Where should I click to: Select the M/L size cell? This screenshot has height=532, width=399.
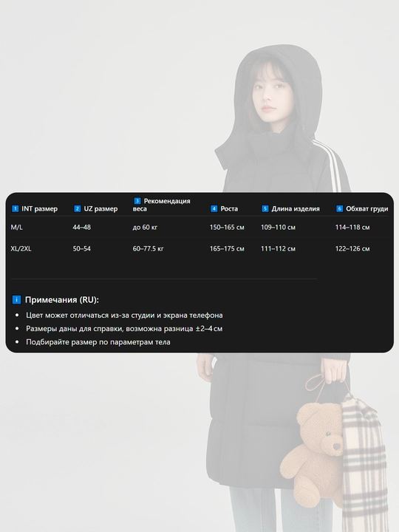[x=16, y=228]
